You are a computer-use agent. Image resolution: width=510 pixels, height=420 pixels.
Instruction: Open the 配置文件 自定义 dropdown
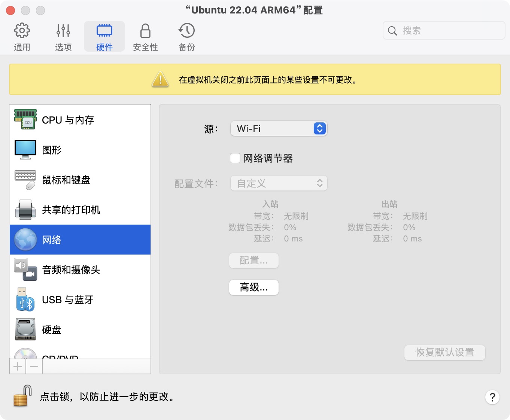click(279, 183)
